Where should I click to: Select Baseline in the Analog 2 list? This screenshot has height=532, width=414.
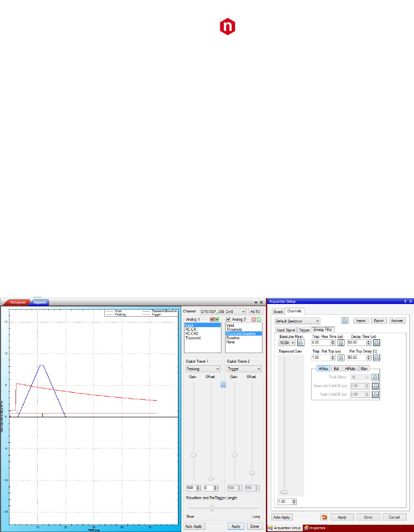[233, 338]
